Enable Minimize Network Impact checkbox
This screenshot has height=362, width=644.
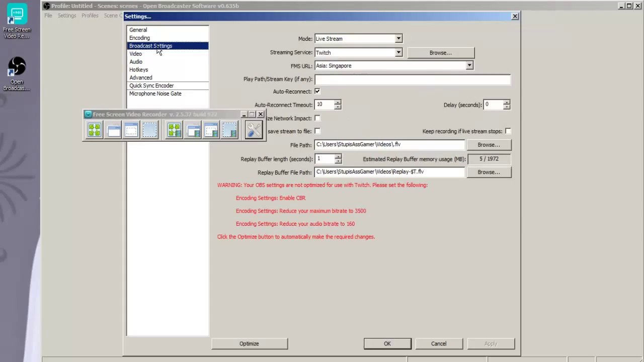point(317,118)
